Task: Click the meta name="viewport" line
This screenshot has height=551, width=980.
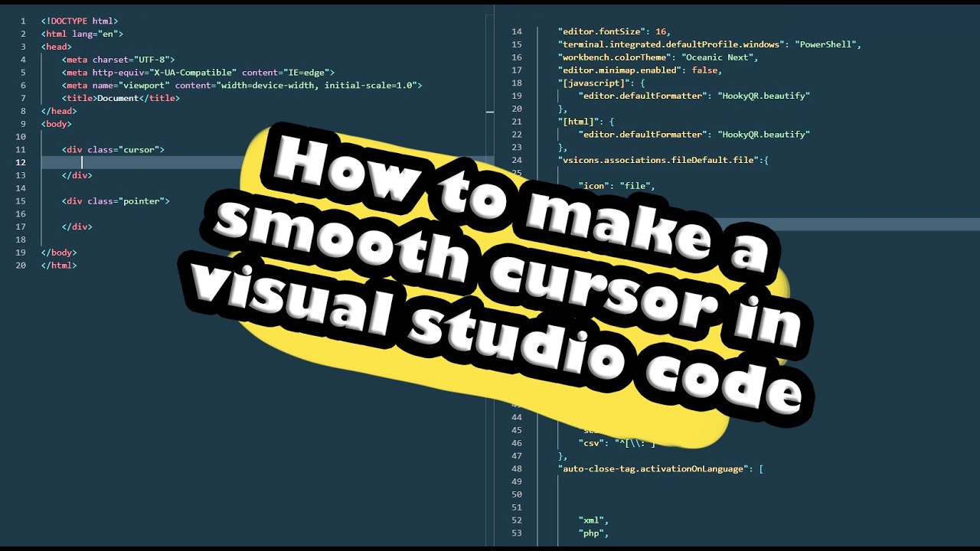Action: pos(242,86)
